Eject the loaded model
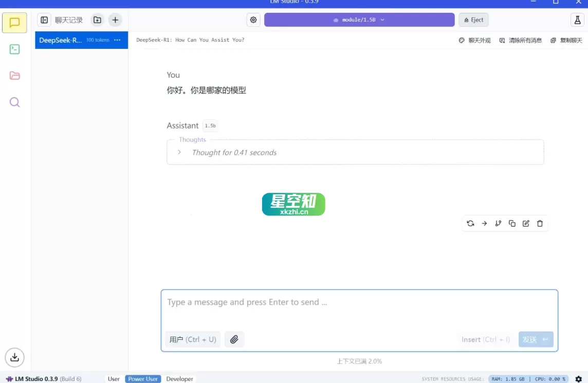This screenshot has width=588, height=383. coord(473,20)
